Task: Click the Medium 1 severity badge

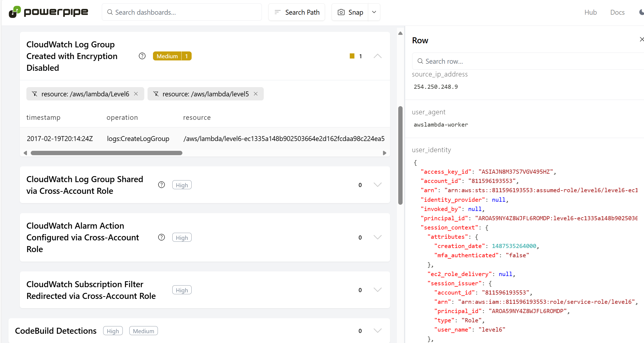Action: click(x=172, y=56)
